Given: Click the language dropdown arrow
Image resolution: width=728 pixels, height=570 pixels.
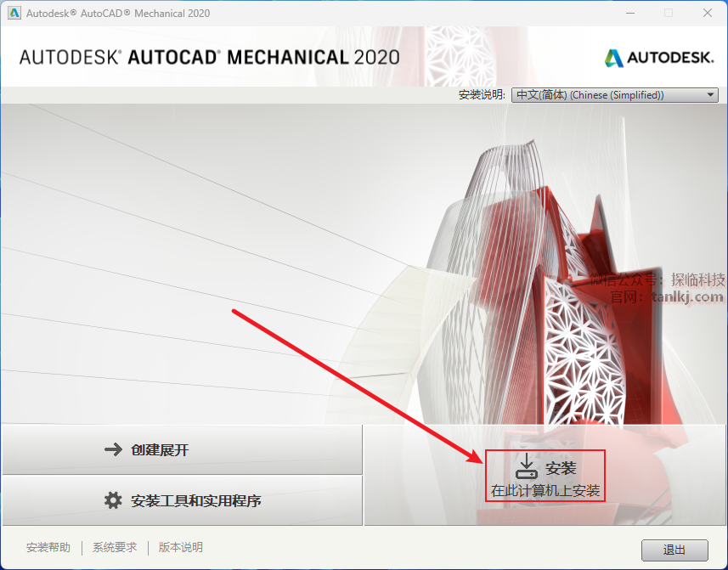Looking at the screenshot, I should 710,94.
